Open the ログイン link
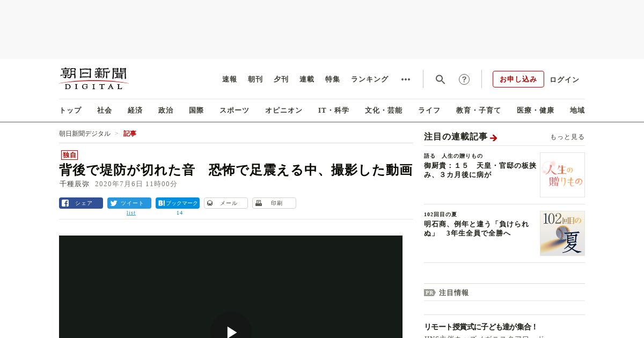This screenshot has height=338, width=644. coord(565,79)
